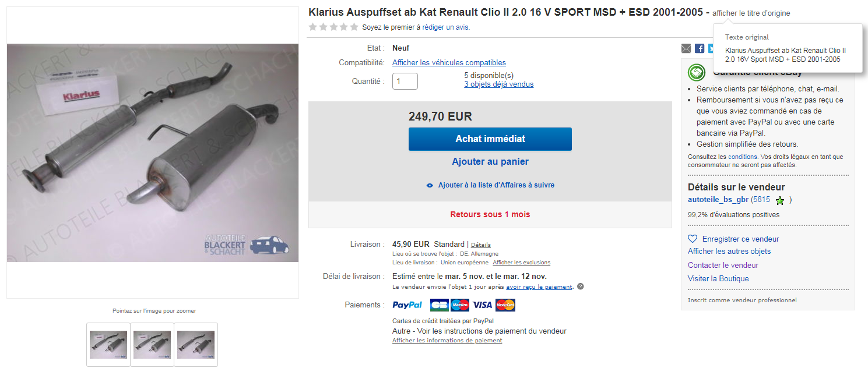The width and height of the screenshot is (868, 368).
Task: Click Ajouter au panier
Action: pos(490,162)
